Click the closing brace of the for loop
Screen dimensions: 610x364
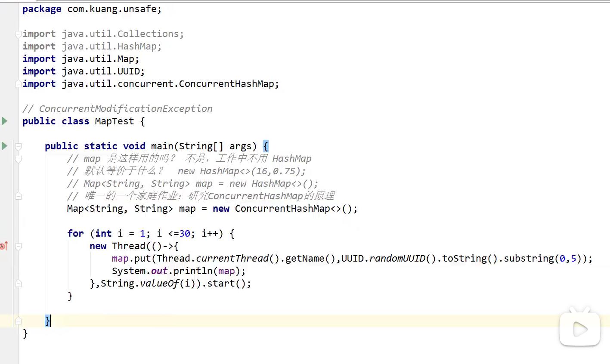(70, 296)
